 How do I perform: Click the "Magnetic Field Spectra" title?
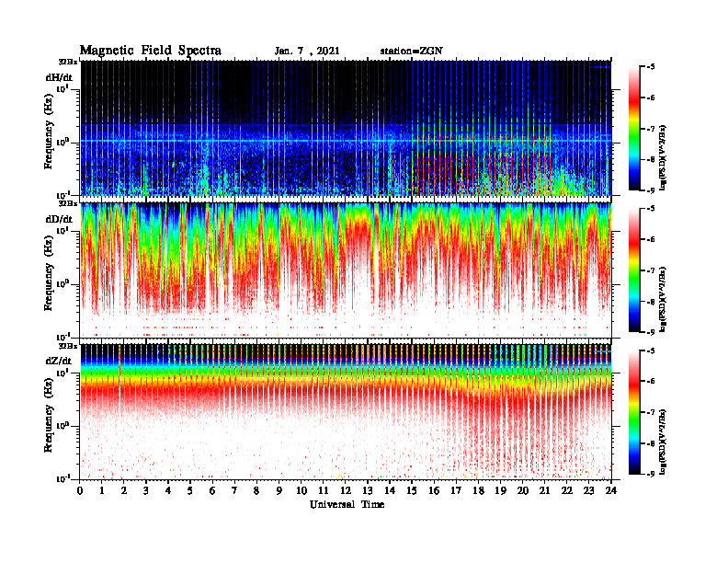tap(151, 51)
